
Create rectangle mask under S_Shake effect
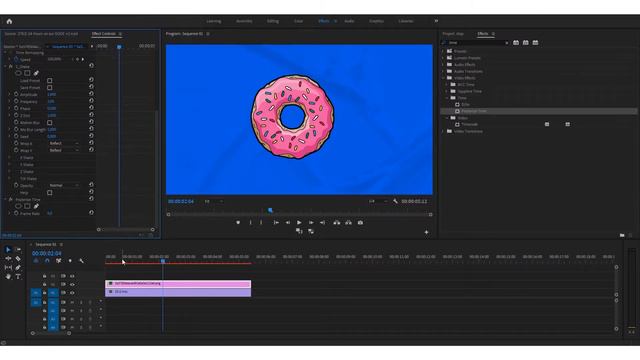click(27, 73)
